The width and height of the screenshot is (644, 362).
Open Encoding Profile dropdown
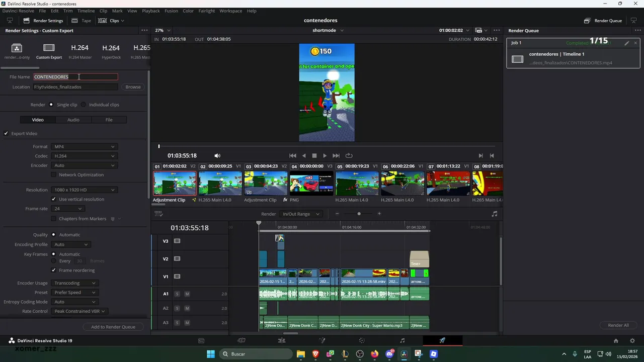[x=70, y=244]
